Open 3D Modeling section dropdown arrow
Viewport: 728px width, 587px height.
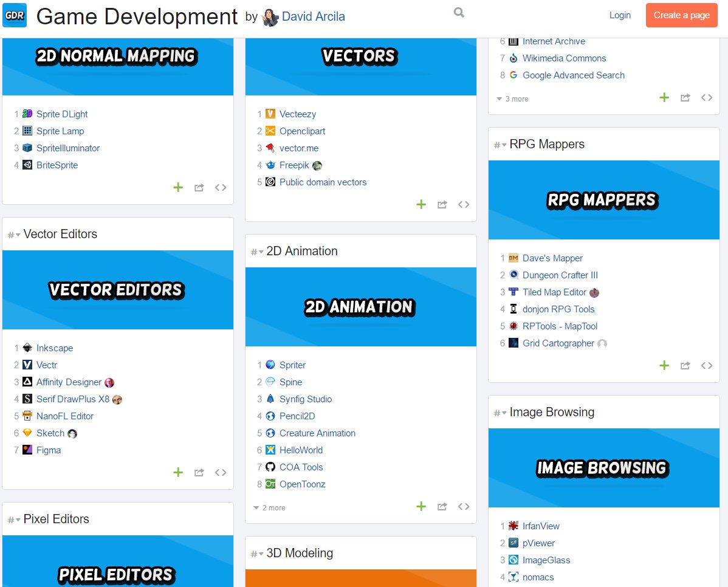[261, 554]
